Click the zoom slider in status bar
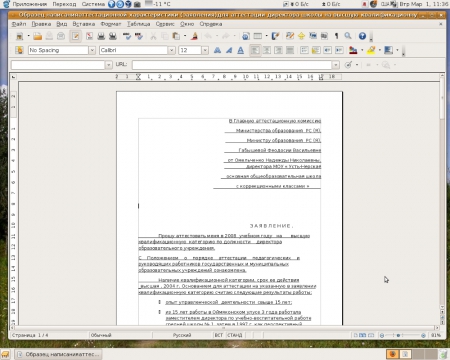 click(x=403, y=335)
